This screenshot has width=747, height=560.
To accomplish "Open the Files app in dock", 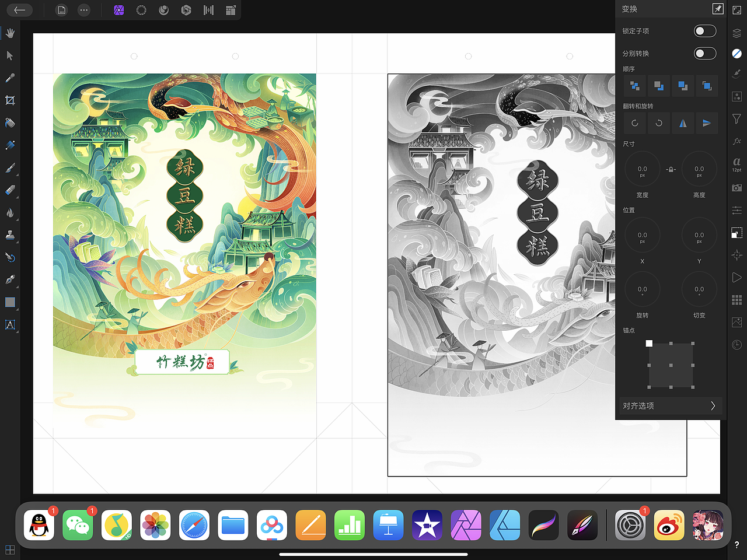I will [233, 525].
